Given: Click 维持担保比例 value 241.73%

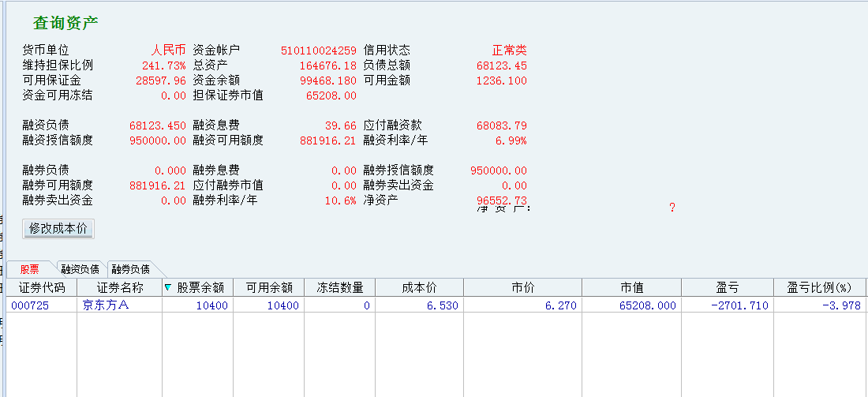Looking at the screenshot, I should point(164,66).
